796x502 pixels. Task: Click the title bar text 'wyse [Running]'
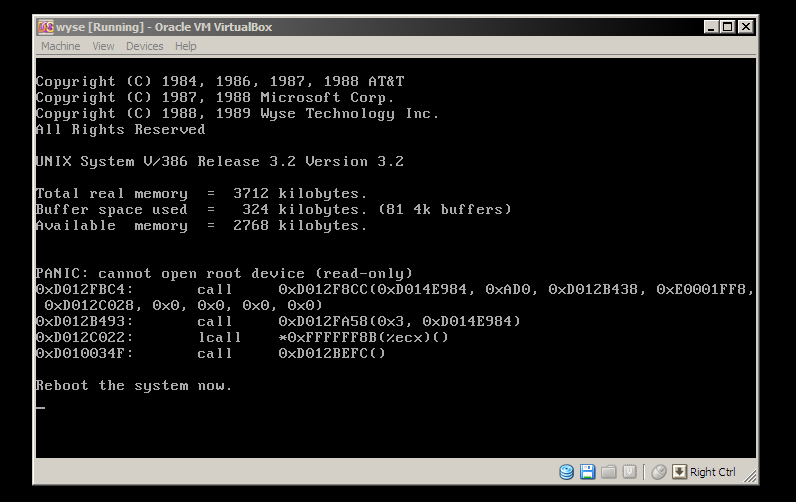tap(100, 27)
